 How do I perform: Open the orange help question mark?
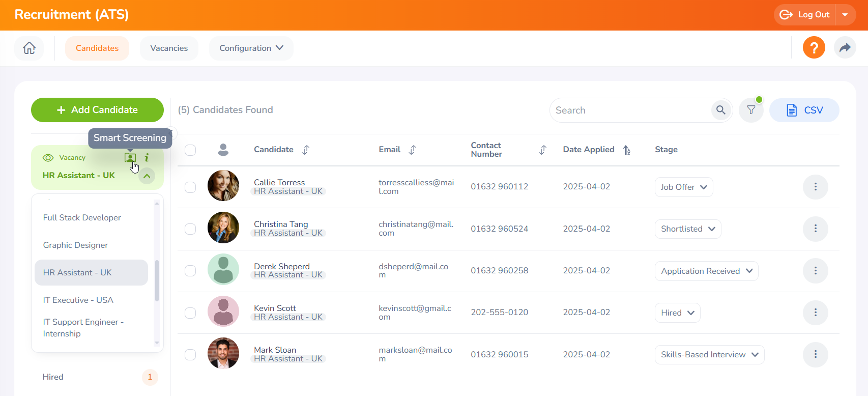814,48
